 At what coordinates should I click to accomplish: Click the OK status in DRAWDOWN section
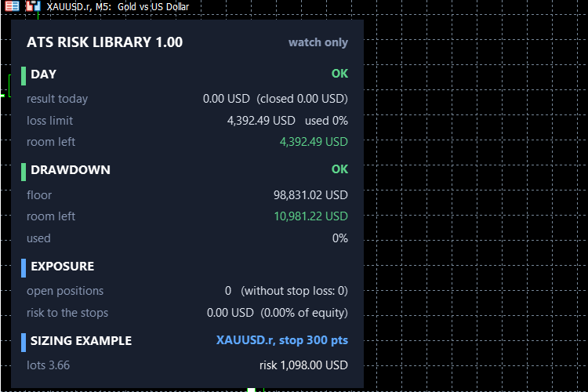(x=339, y=169)
